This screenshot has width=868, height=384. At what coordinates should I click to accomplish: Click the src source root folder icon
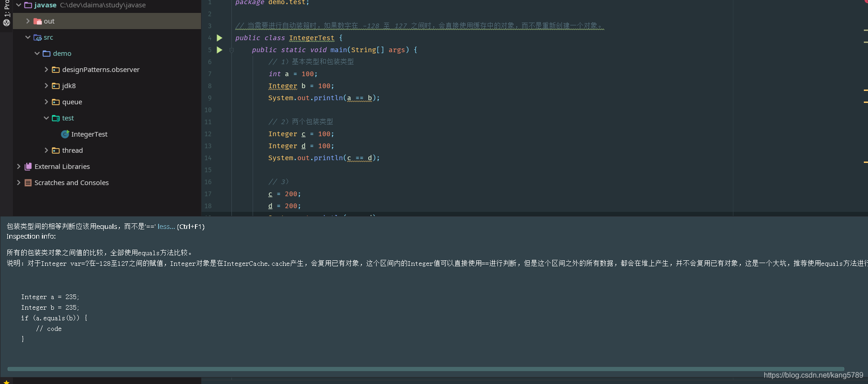pyautogui.click(x=38, y=37)
